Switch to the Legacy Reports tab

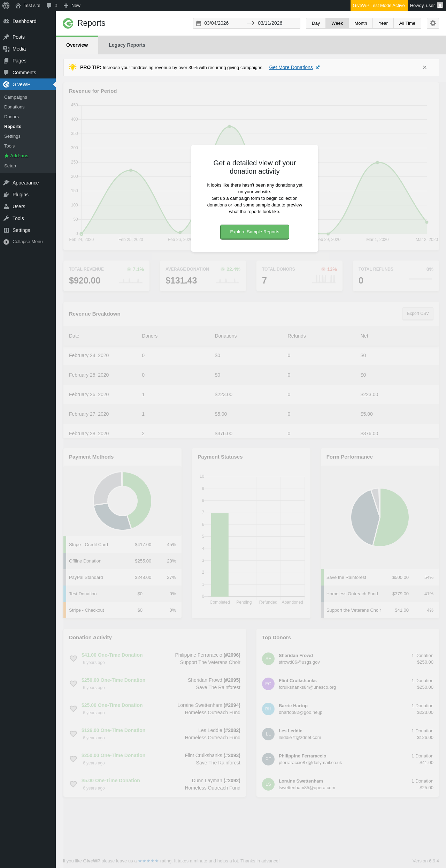[127, 45]
